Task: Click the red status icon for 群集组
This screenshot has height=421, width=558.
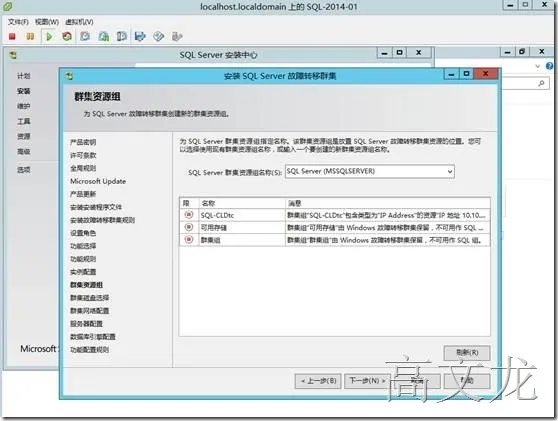Action: 189,240
